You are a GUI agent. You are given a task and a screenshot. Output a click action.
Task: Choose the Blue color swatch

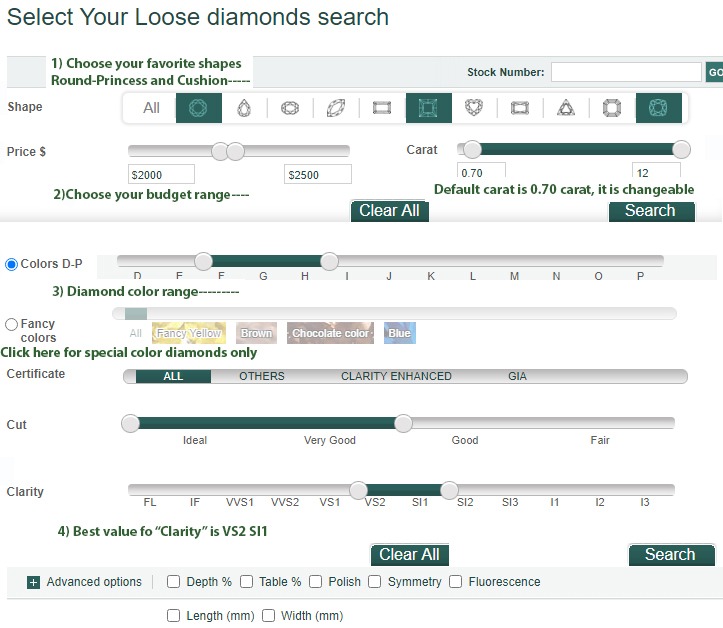coord(400,333)
